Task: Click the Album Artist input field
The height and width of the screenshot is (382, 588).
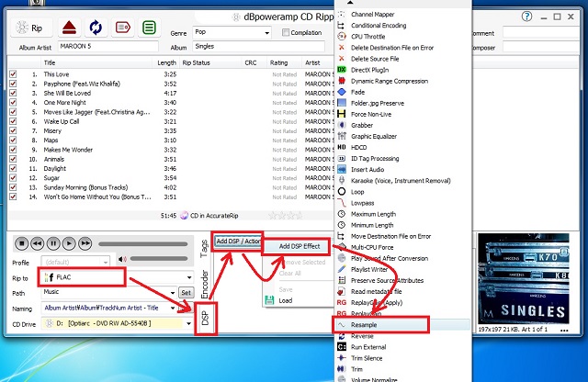Action: click(108, 47)
